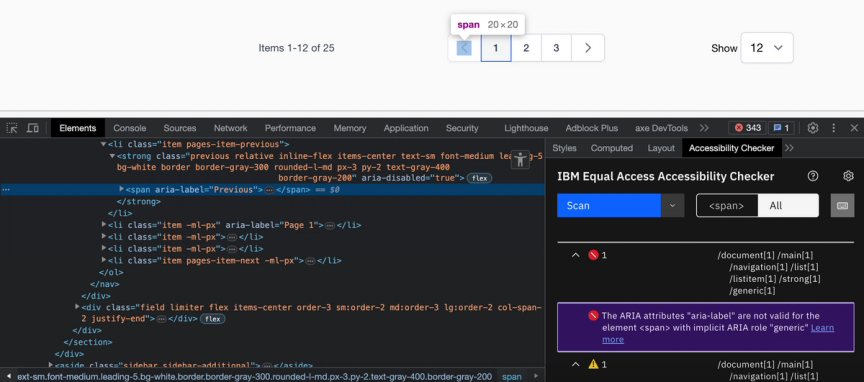Image resolution: width=864 pixels, height=382 pixels.
Task: Open the Layout sidebar tab
Action: pos(661,148)
